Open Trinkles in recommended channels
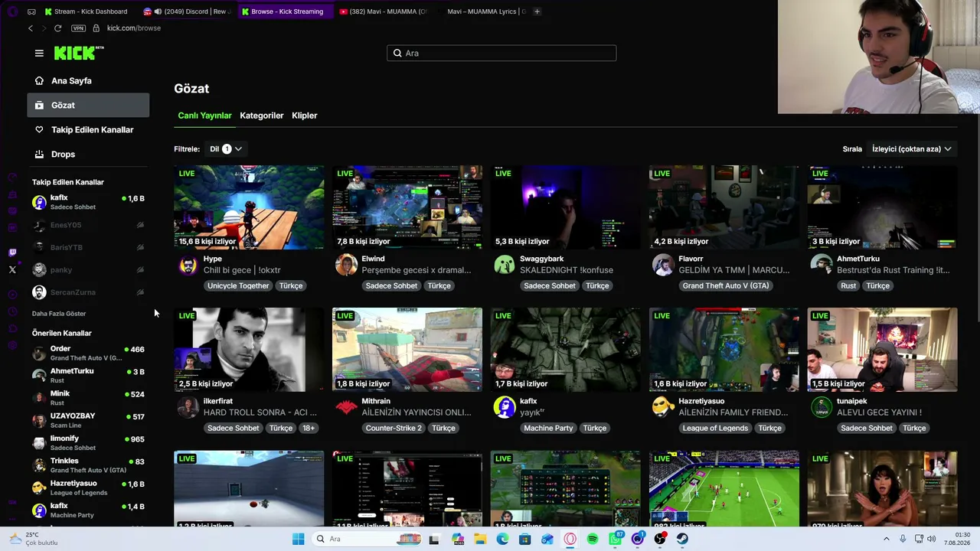Image resolution: width=980 pixels, height=551 pixels. click(x=88, y=465)
